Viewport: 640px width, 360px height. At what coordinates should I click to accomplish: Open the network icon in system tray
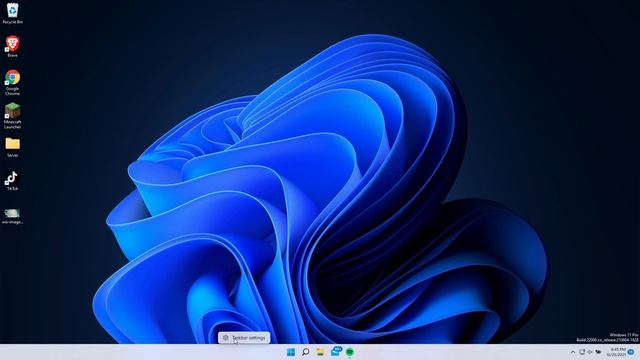click(x=582, y=352)
